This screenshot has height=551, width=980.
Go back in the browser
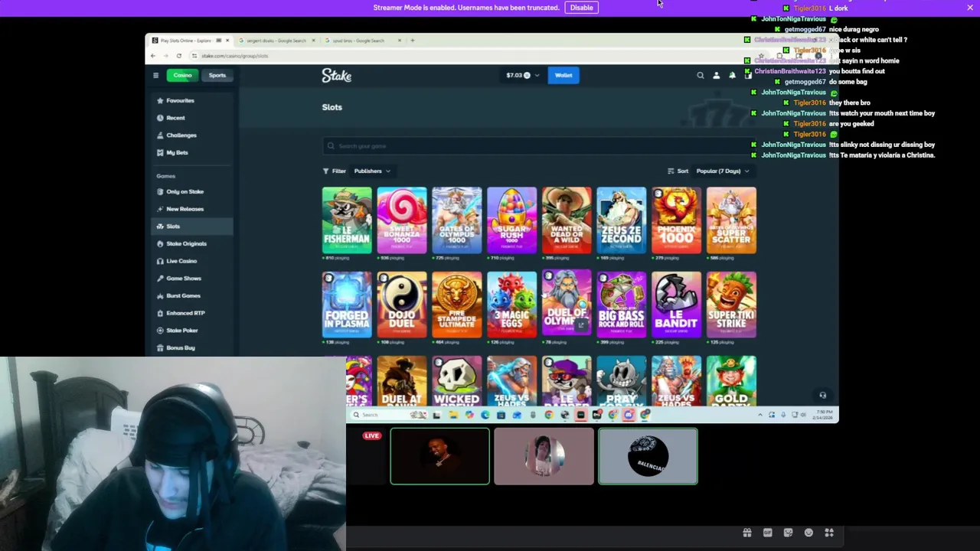click(153, 55)
